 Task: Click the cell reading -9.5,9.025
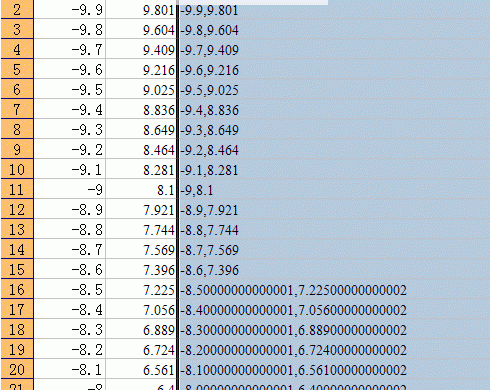coord(334,89)
